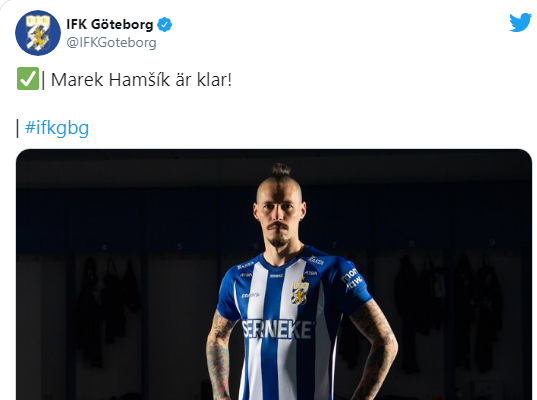Click locker number 8 in the photo background
The image size is (537, 400).
[x=412, y=243]
